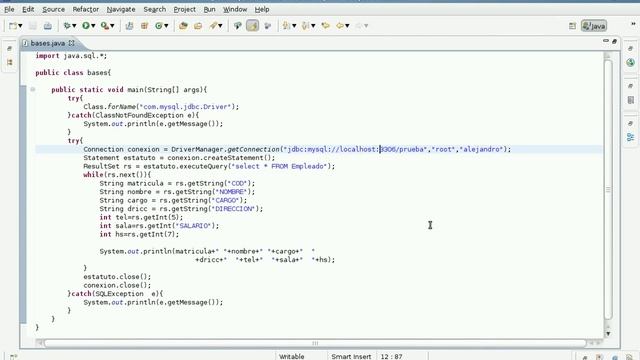640x360 pixels.
Task: Open the Navigate menu
Action: 121,9
